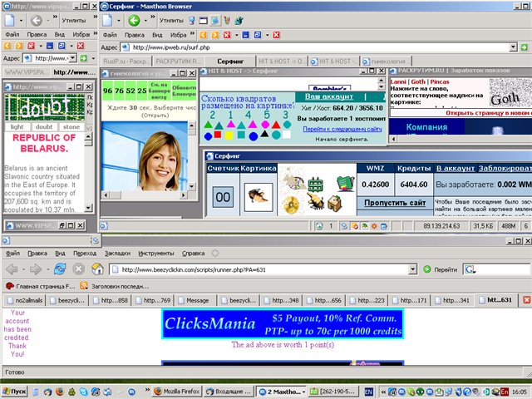
Task: Click green go arrow right of ipweb.ru address bar
Action: pyautogui.click(x=525, y=47)
